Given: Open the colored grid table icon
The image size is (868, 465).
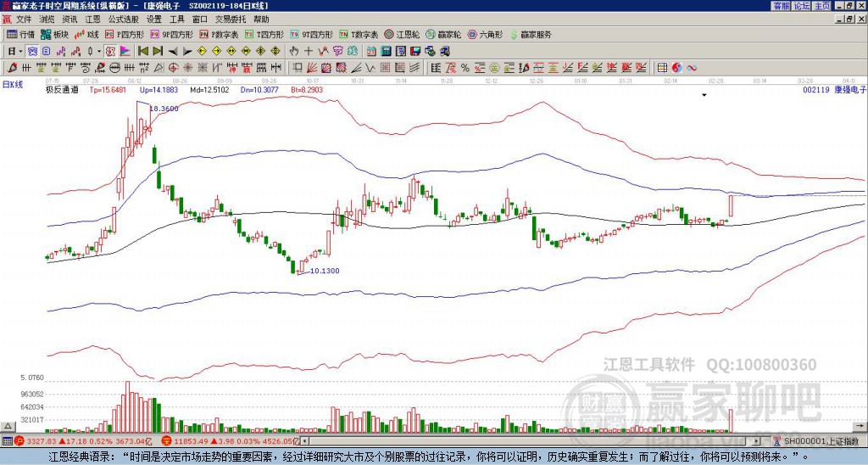Looking at the screenshot, I should [x=662, y=68].
